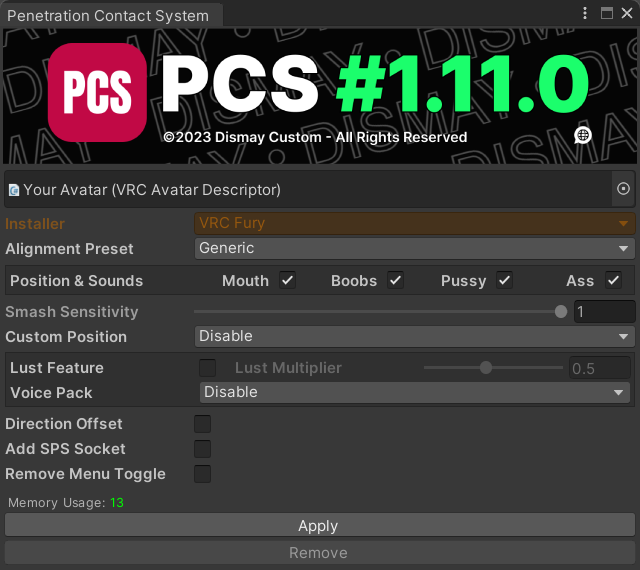Open the avatar object picker circle icon
640x570 pixels.
coord(623,189)
